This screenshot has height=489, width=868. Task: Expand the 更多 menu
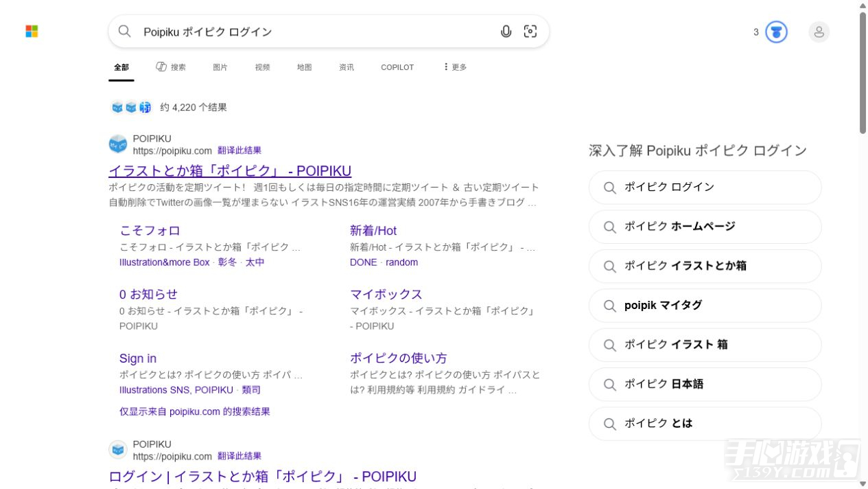(455, 67)
